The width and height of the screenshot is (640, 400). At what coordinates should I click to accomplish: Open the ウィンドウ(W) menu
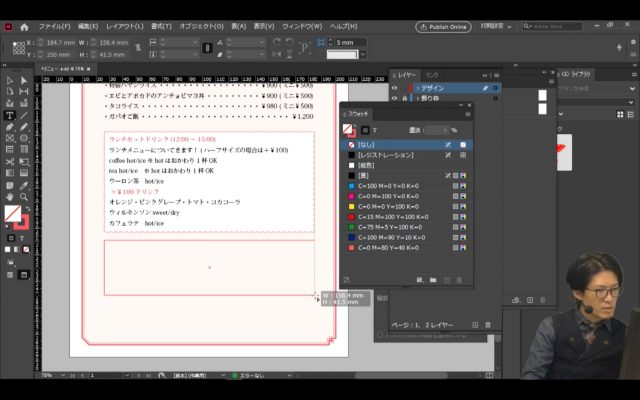click(302, 27)
